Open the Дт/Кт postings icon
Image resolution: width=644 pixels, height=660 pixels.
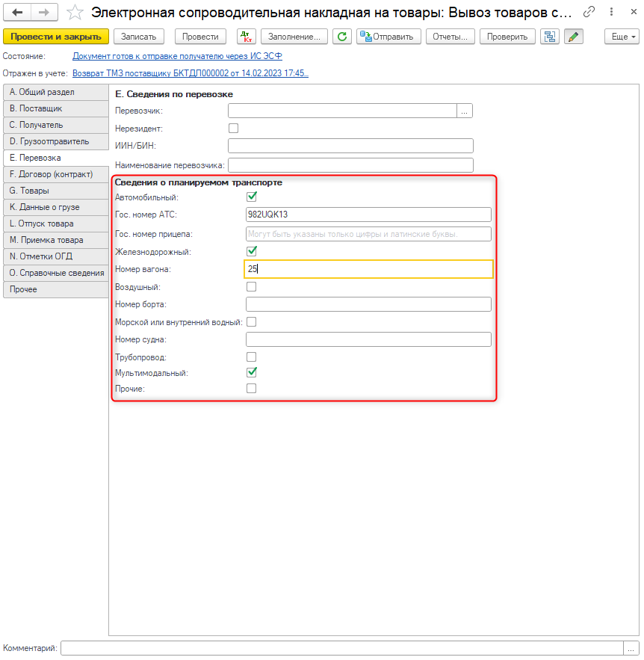(246, 37)
